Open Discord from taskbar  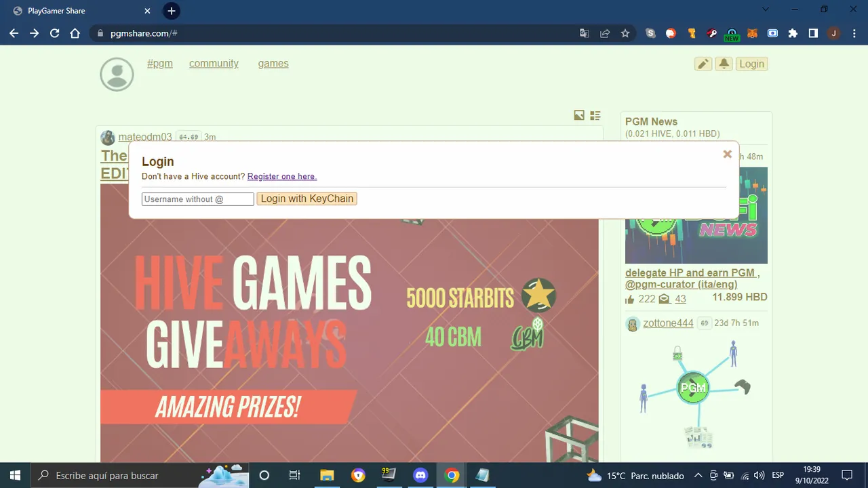(x=420, y=475)
